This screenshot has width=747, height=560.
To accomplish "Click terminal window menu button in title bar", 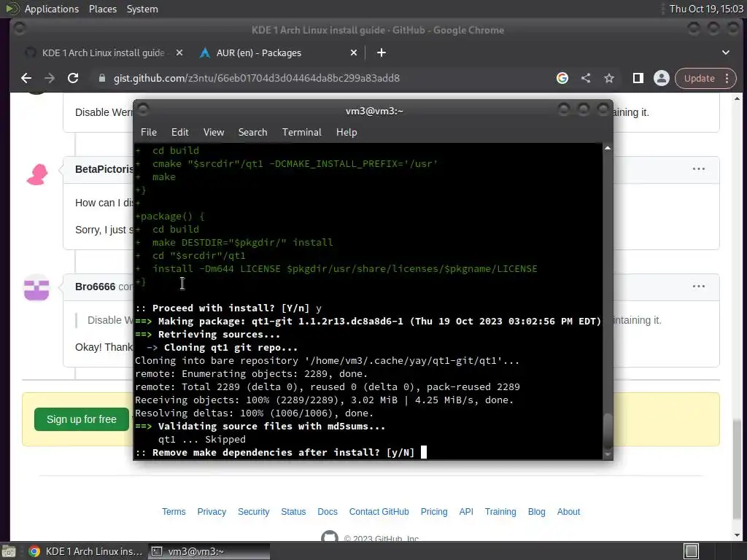I will point(143,110).
